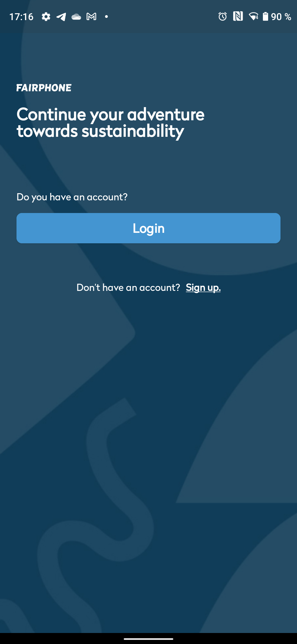
Task: Tap the battery status icon
Action: point(265,17)
